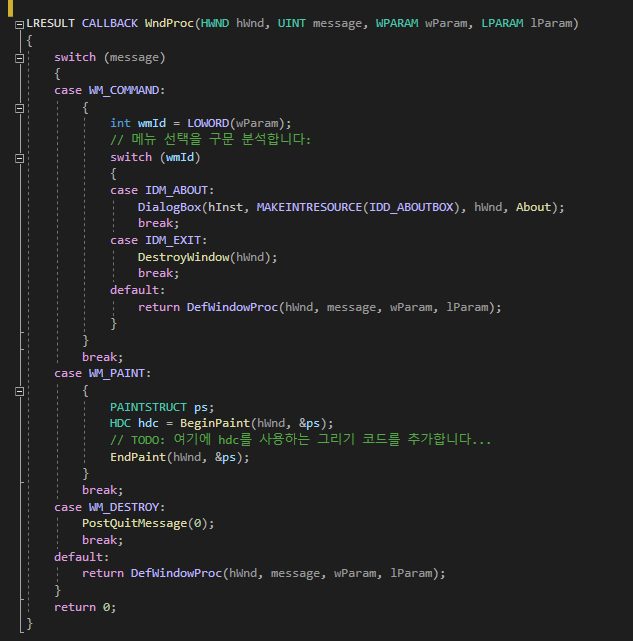Click the HDC type name
Viewport: 633px width, 641px height.
pos(120,423)
